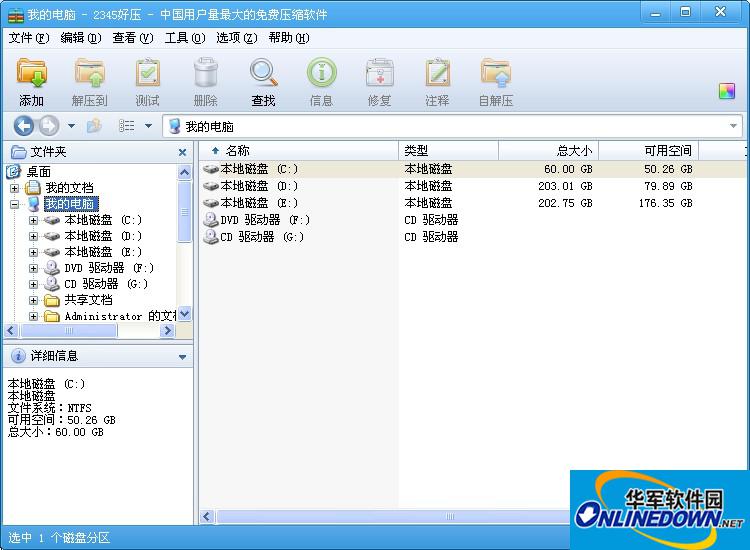Open the 查找 (Find) magnifier tool
Screen dimensions: 750x550
coord(263,74)
